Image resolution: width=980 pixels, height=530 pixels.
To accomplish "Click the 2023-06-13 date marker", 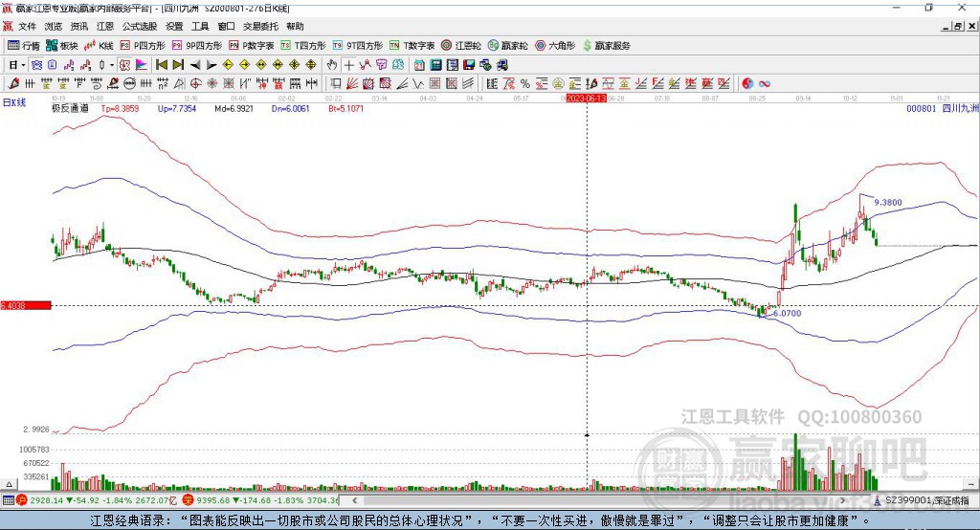I will 587,99.
